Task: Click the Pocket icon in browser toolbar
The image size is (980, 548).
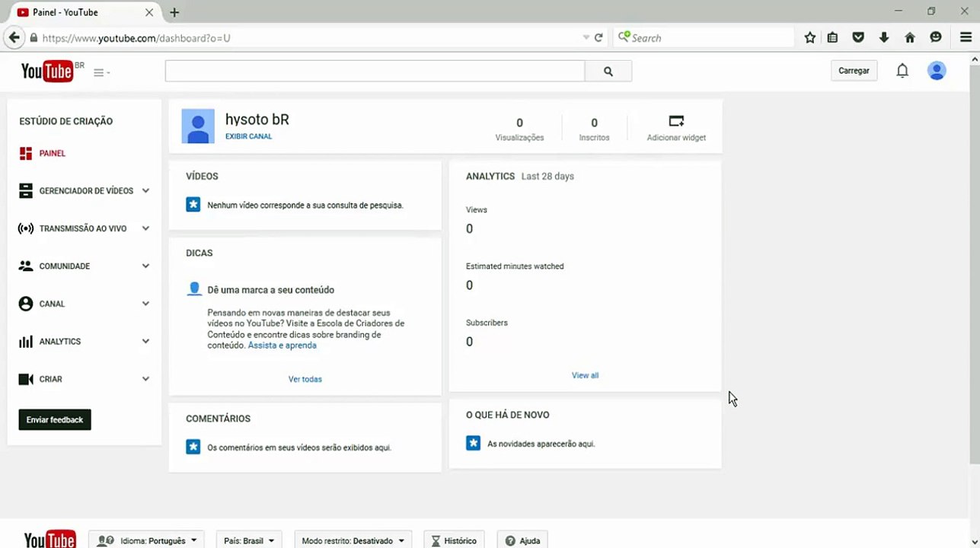Action: pyautogui.click(x=858, y=37)
